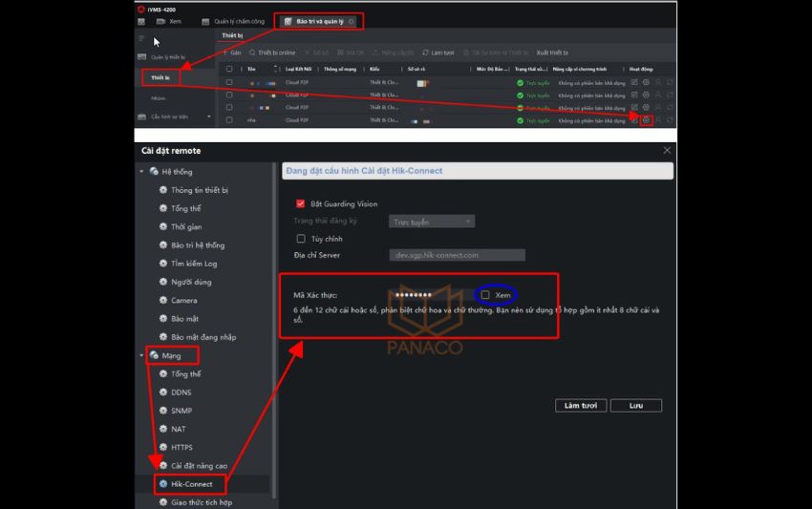The image size is (812, 509).
Task: Open Giao thức tích hợp settings
Action: click(195, 502)
